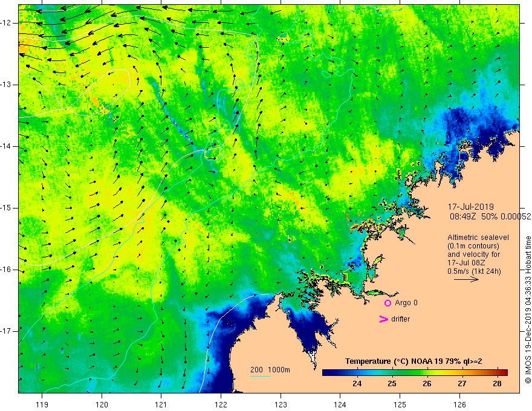Click the '17-Jul 08Z' text
This screenshot has width=532, height=411.
point(465,263)
